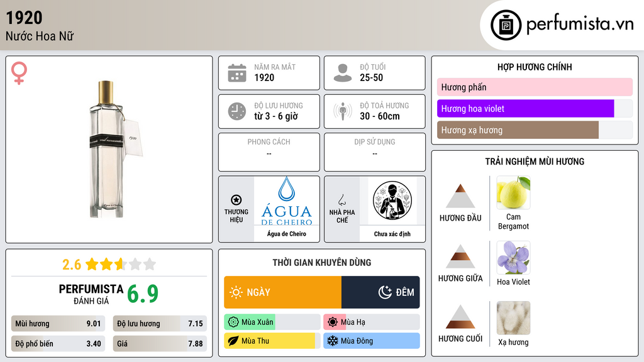Click the pink female gender symbol
Image resolution: width=644 pixels, height=362 pixels.
(x=19, y=73)
